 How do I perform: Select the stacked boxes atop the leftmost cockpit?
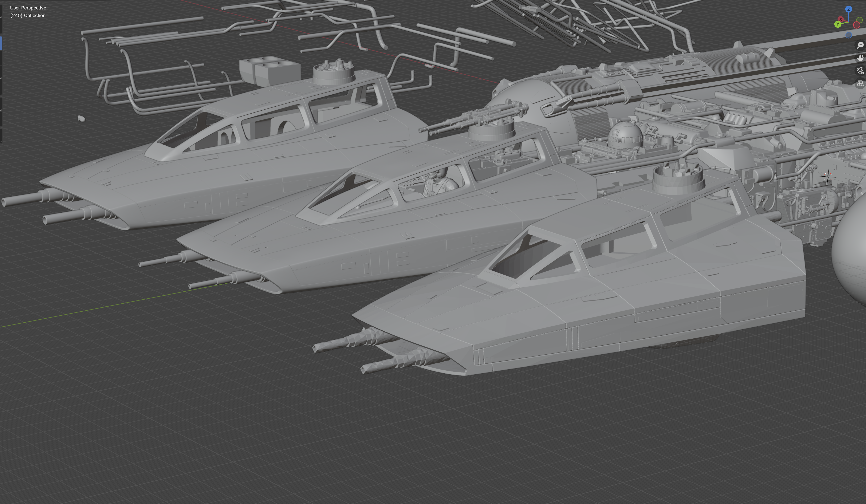270,71
